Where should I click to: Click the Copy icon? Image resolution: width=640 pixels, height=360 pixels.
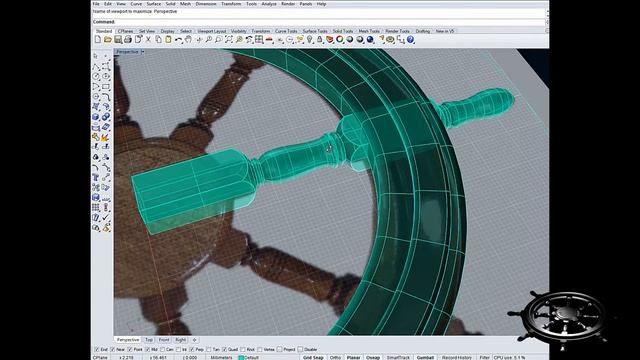(158, 40)
